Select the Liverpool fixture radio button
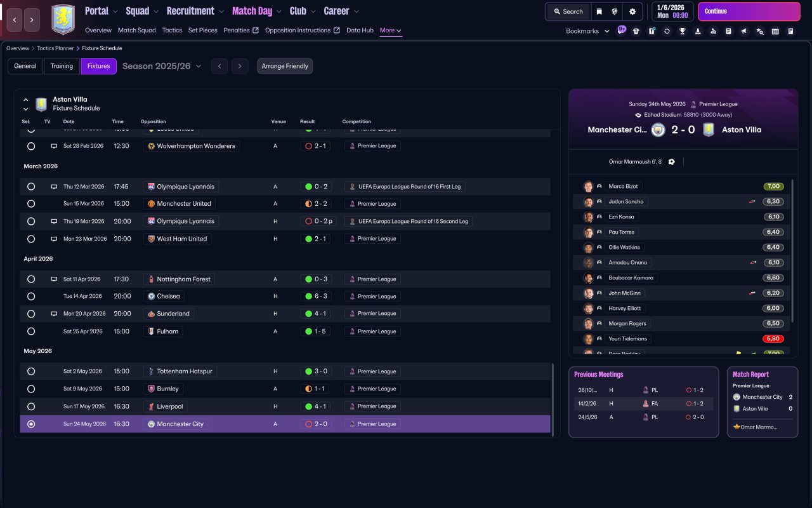812x508 pixels. (x=31, y=406)
